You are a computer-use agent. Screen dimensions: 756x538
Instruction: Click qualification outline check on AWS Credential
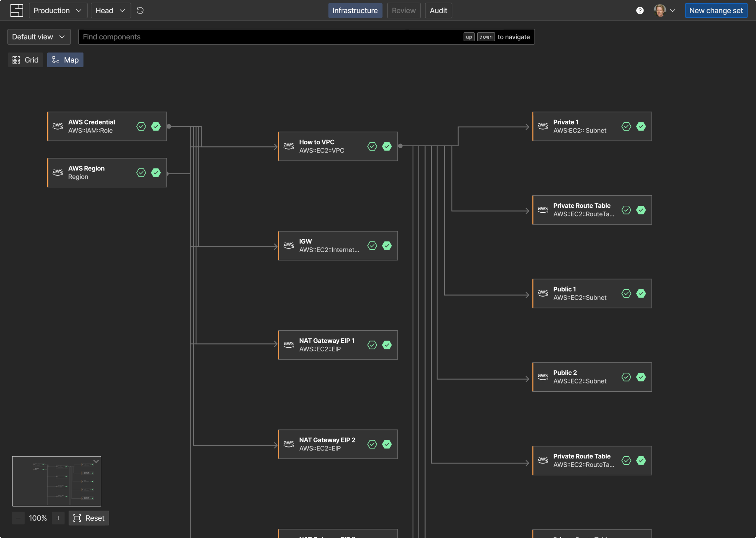tap(141, 126)
